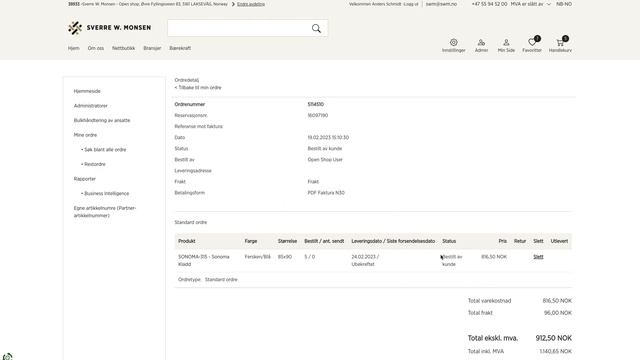640x360 pixels.
Task: Expand the MVA er slått av dropdown
Action: point(531,4)
